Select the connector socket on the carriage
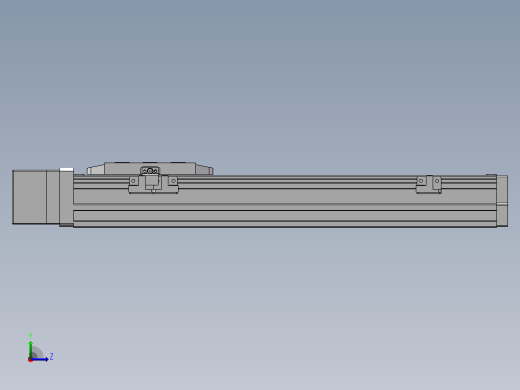 150,171
